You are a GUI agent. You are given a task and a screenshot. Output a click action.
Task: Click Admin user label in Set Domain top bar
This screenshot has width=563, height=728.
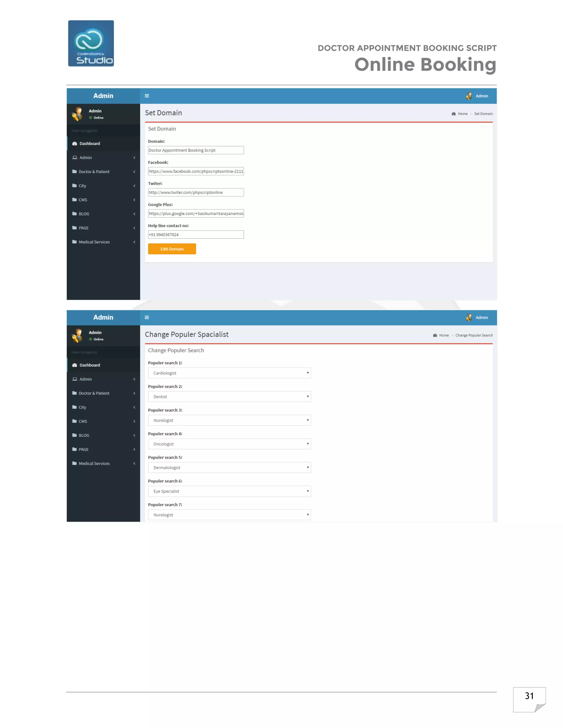[482, 96]
